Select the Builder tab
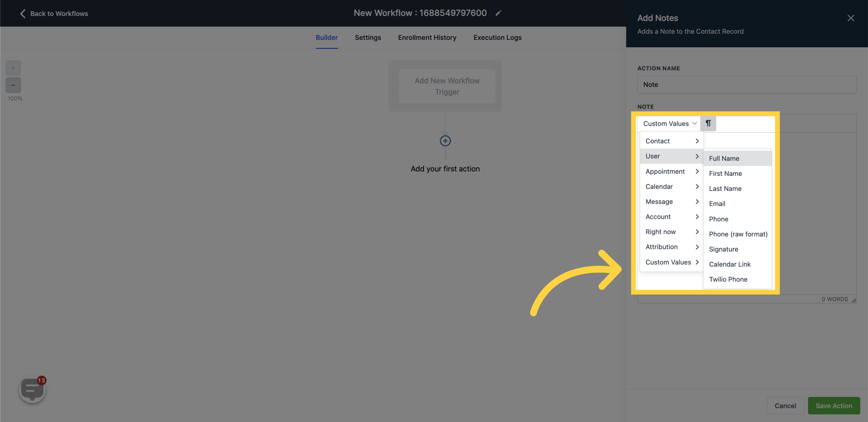Image resolution: width=868 pixels, height=422 pixels. [327, 37]
